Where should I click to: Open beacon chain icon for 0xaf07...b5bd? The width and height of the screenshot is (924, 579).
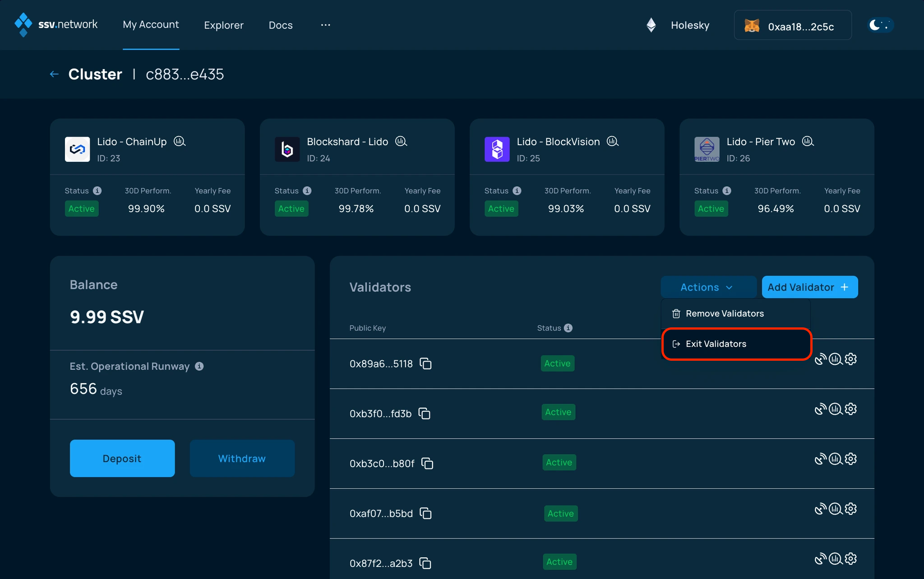pos(820,509)
